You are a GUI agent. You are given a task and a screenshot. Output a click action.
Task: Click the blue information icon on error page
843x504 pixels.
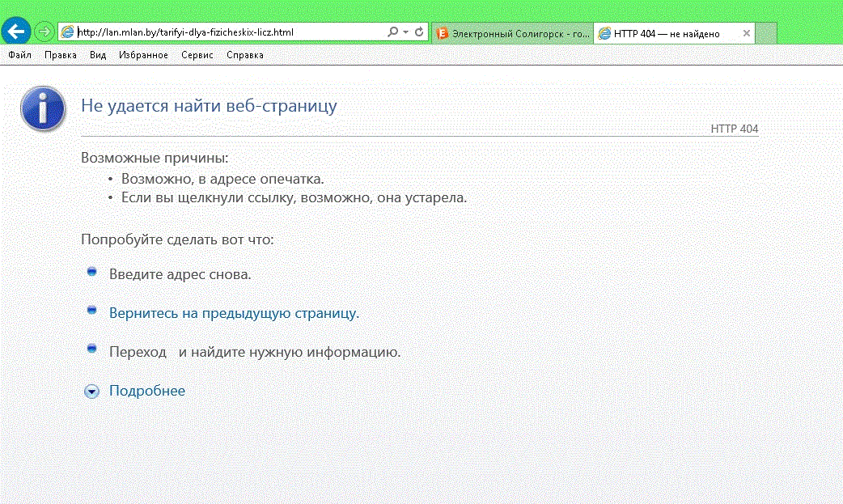tap(43, 108)
